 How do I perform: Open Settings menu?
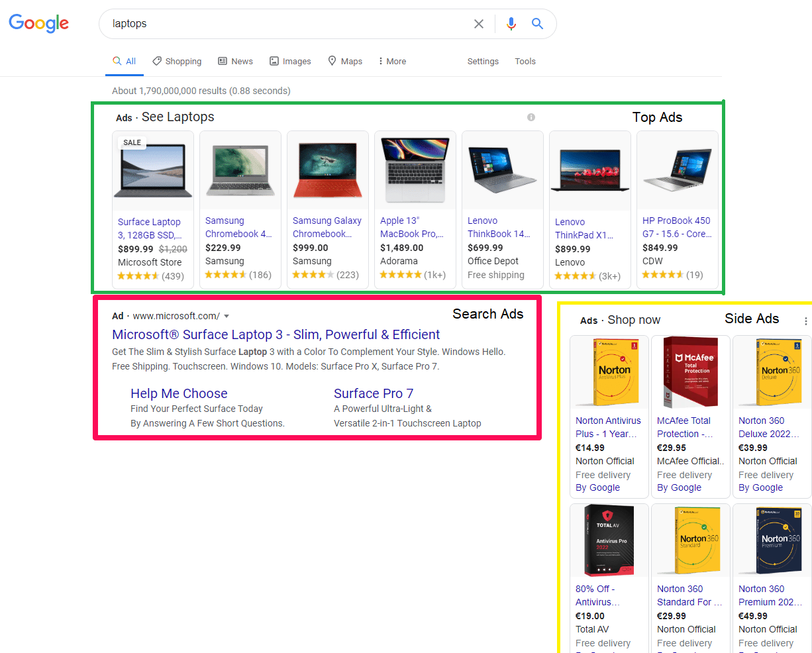pyautogui.click(x=483, y=61)
